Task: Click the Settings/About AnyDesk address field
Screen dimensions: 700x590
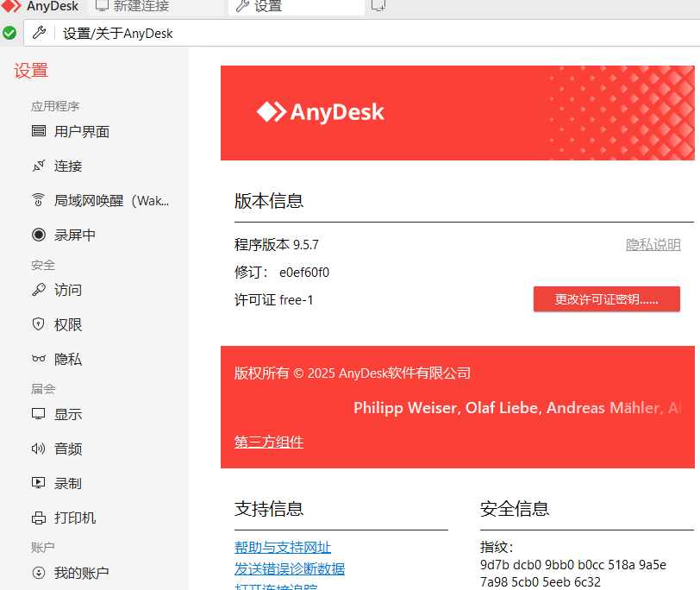Action: 345,34
